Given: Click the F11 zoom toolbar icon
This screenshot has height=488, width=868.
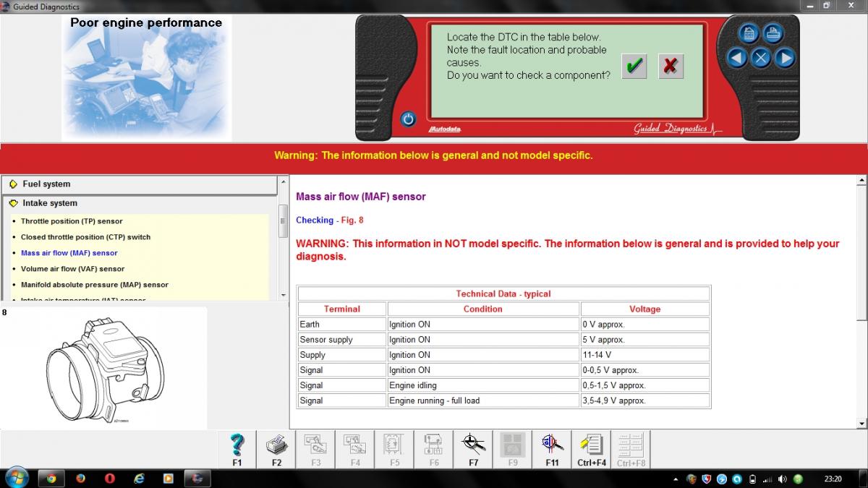Looking at the screenshot, I should 552,448.
